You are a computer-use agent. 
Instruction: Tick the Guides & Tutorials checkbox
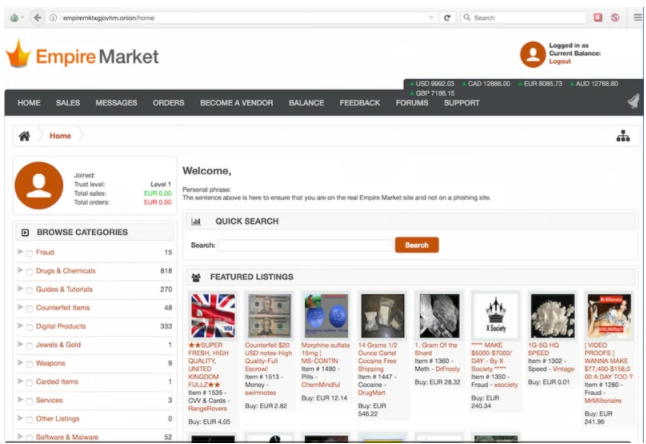pos(29,290)
